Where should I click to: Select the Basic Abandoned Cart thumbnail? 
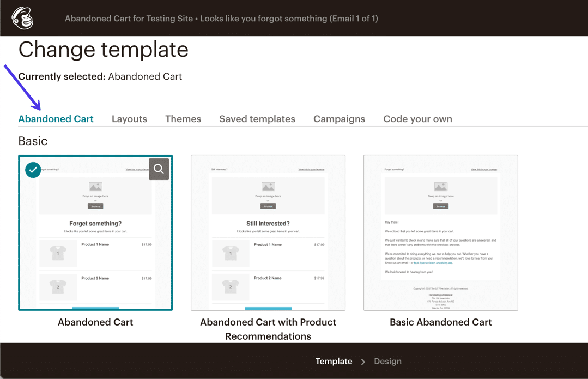pyautogui.click(x=440, y=232)
